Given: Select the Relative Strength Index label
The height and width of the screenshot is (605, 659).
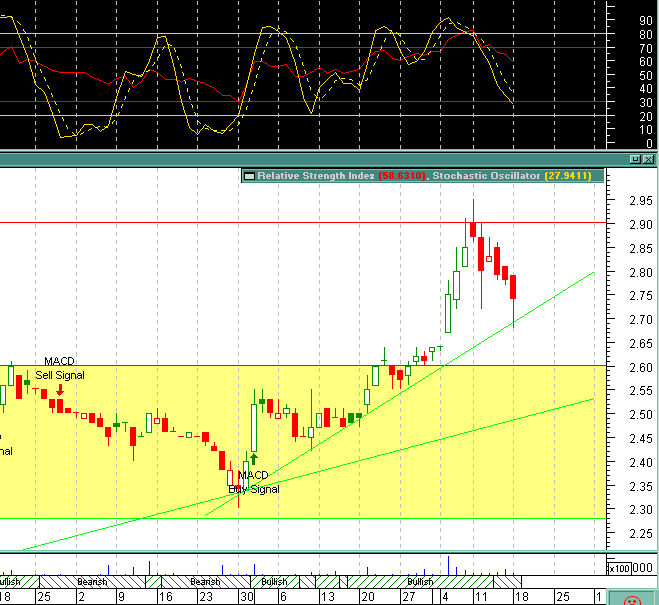Looking at the screenshot, I should [x=316, y=176].
